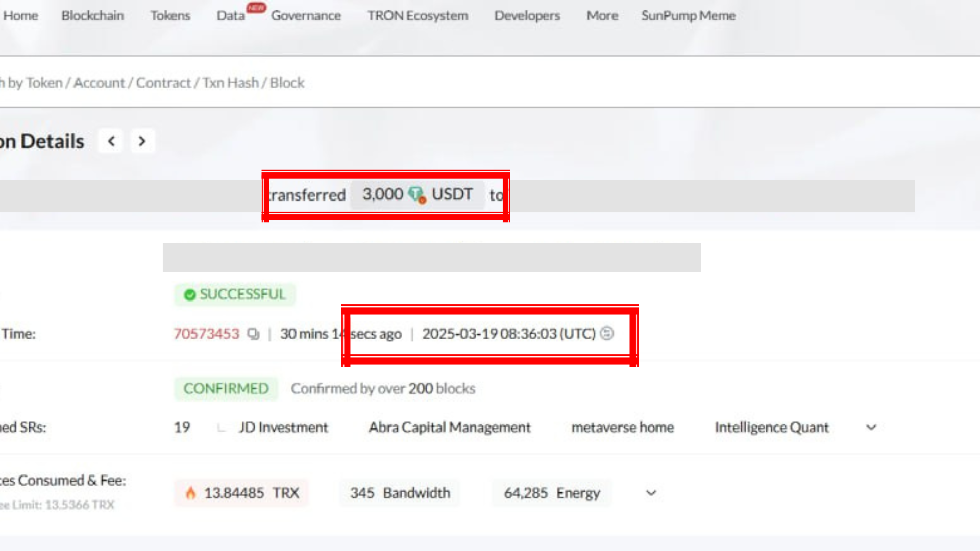The image size is (980, 551).
Task: Go to the previous transaction arrow
Action: 111,141
